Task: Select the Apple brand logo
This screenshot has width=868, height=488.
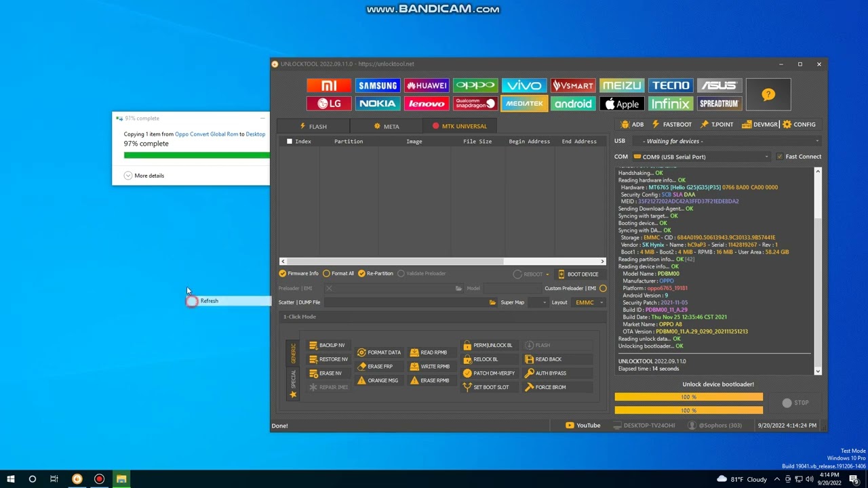Action: pyautogui.click(x=622, y=104)
